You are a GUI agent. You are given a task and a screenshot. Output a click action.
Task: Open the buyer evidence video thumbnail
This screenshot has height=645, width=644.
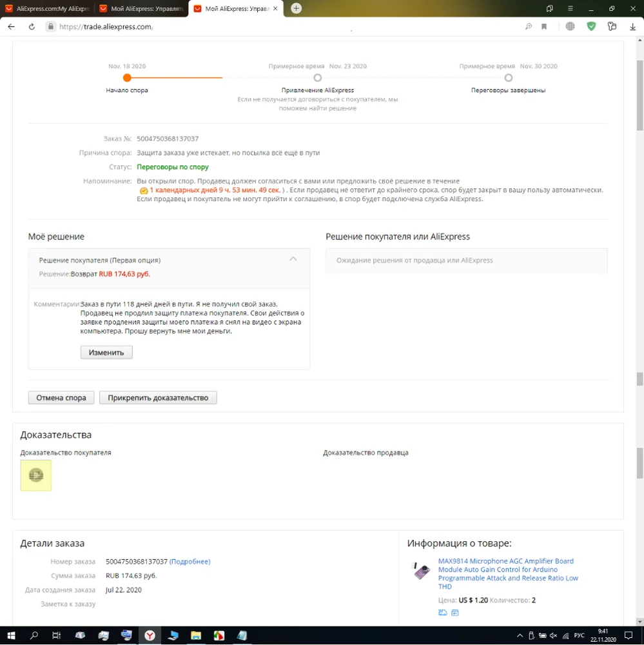[x=36, y=475]
